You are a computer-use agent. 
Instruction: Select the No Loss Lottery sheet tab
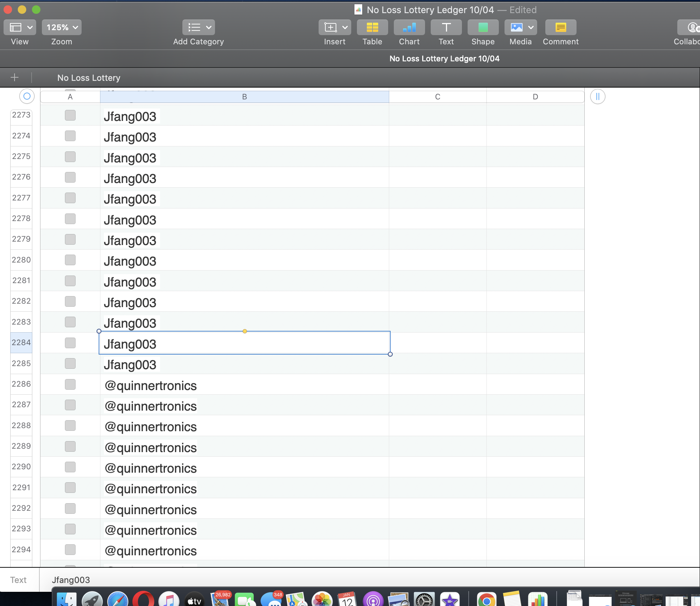pyautogui.click(x=89, y=78)
